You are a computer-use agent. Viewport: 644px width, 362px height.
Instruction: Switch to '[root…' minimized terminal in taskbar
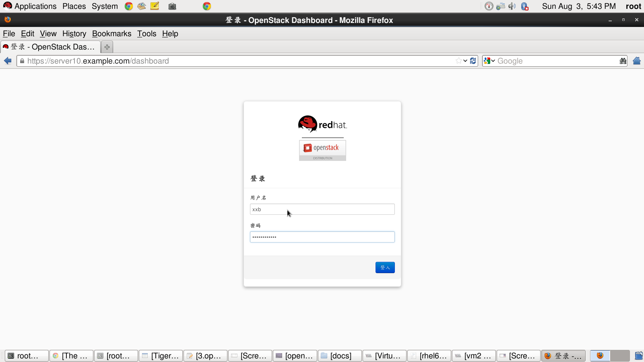[x=116, y=356]
